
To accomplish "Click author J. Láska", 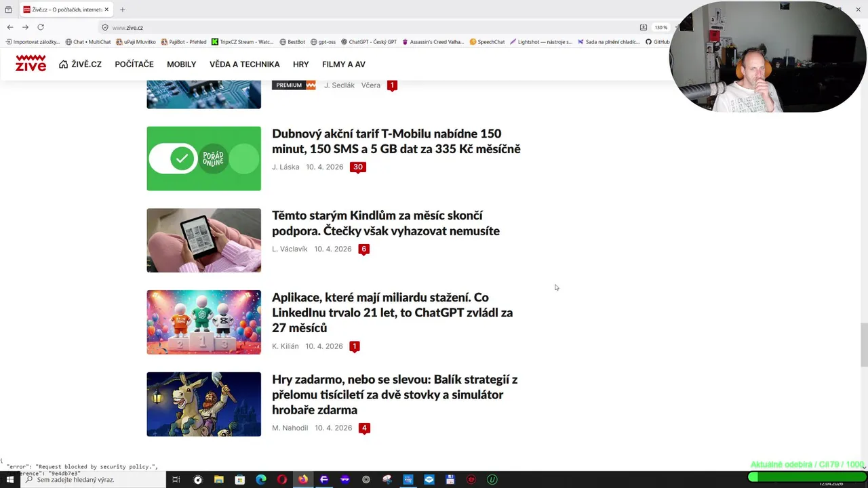I will 285,167.
